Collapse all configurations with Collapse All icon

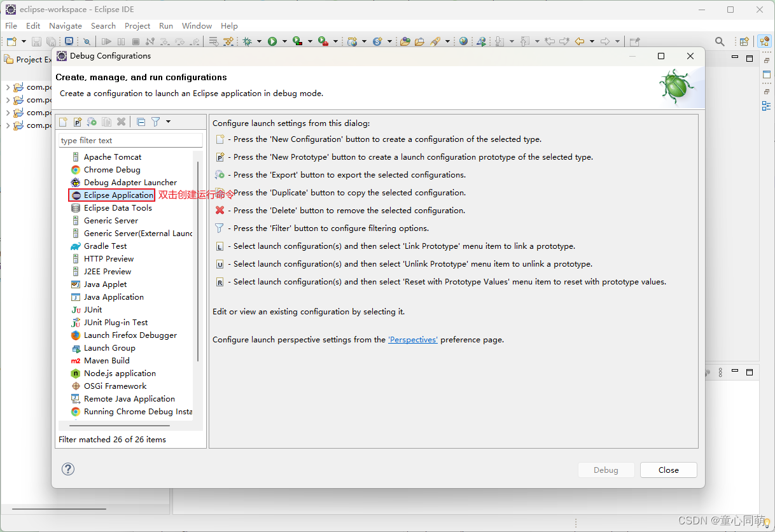pos(141,122)
